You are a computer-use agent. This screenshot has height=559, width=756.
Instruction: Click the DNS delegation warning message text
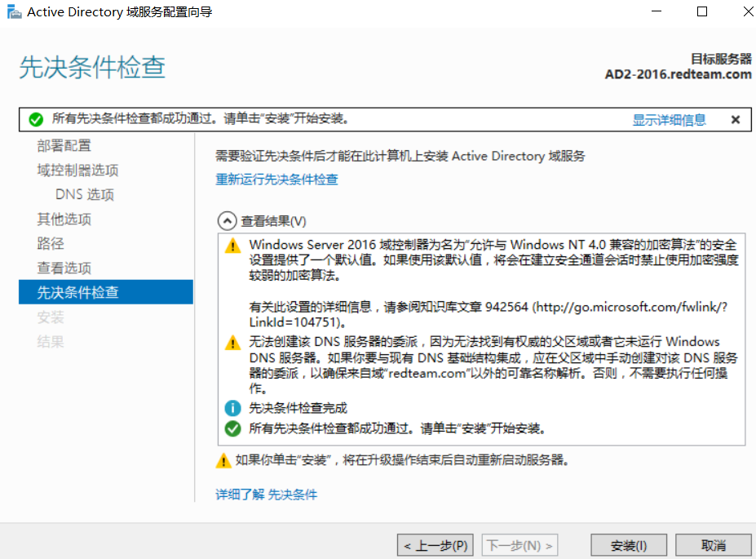[x=493, y=365]
